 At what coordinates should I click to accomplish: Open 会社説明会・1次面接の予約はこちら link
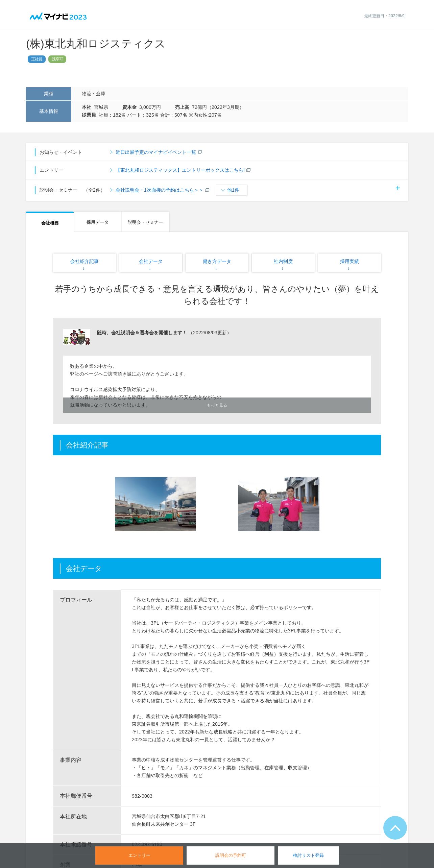pyautogui.click(x=159, y=190)
